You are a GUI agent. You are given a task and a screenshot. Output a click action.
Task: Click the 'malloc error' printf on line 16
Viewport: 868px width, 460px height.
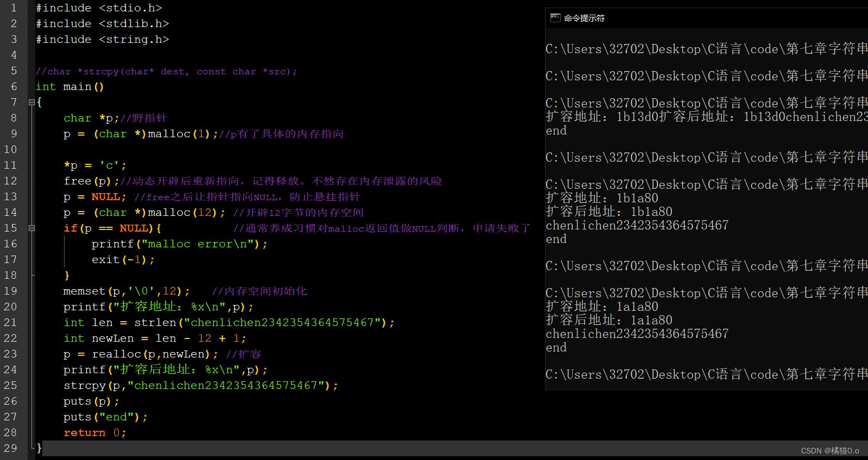pyautogui.click(x=180, y=244)
